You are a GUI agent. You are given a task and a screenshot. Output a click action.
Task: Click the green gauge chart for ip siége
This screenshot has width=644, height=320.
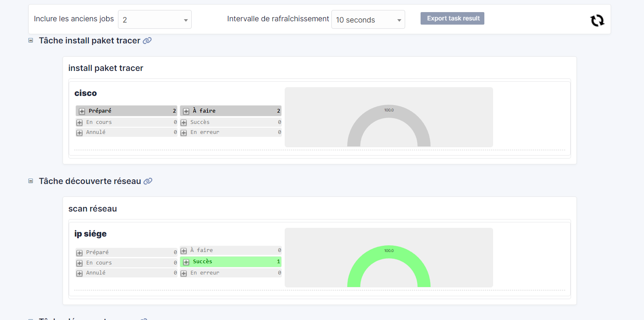coord(388,258)
